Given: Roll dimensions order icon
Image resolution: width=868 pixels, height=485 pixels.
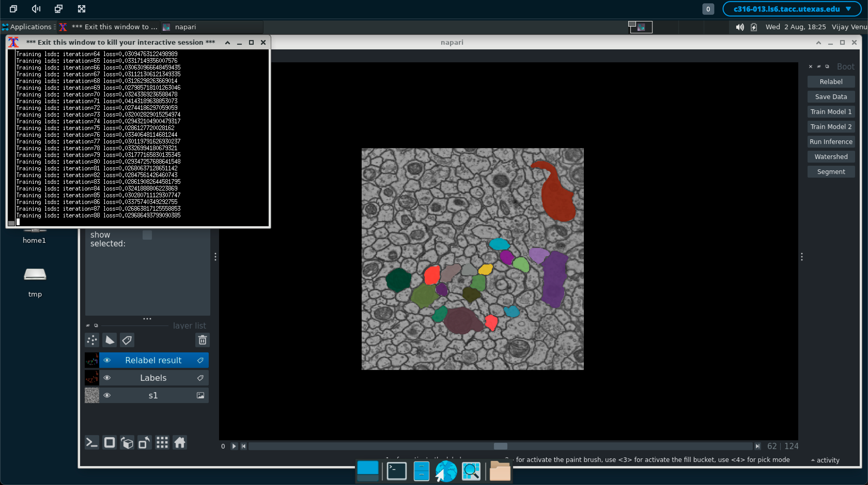Looking at the screenshot, I should tap(127, 443).
